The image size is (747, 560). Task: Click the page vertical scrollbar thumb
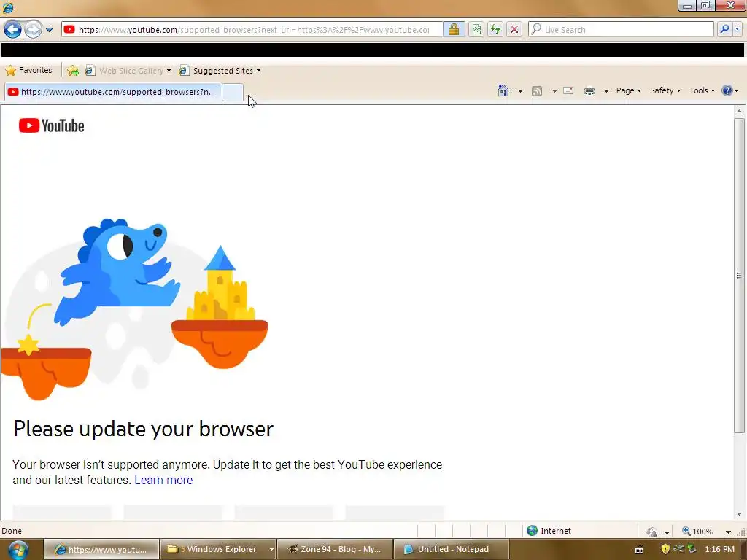[739, 275]
